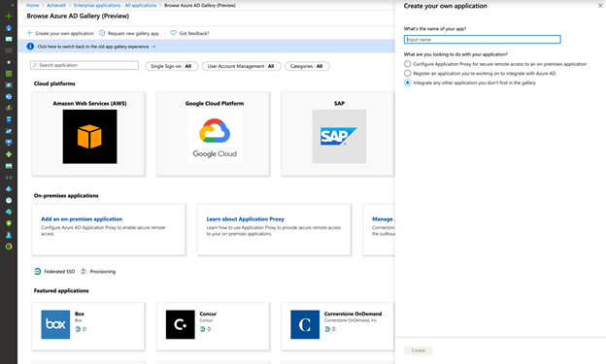Go to AchieveIt breadcrumb
This screenshot has height=364, width=606.
[56, 5]
